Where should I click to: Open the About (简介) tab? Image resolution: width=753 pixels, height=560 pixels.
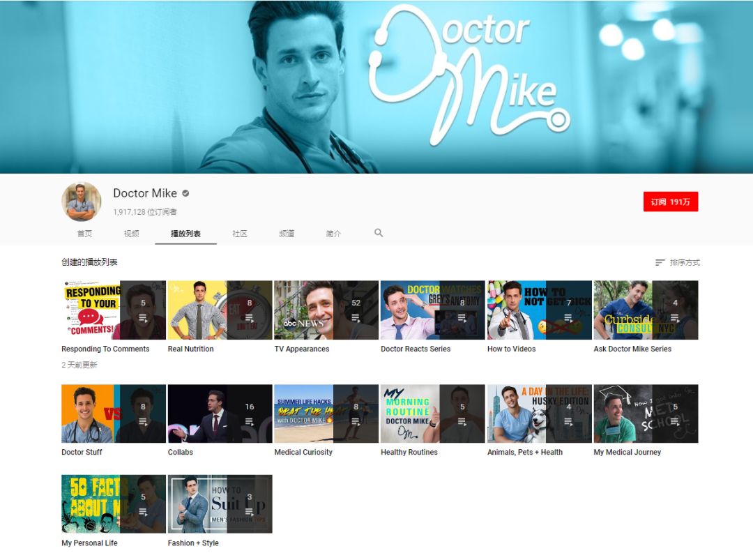(x=333, y=234)
